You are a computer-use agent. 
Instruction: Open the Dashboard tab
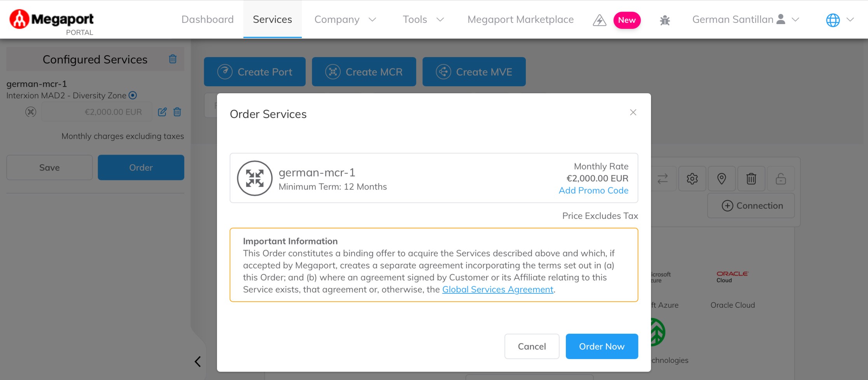[x=207, y=19]
